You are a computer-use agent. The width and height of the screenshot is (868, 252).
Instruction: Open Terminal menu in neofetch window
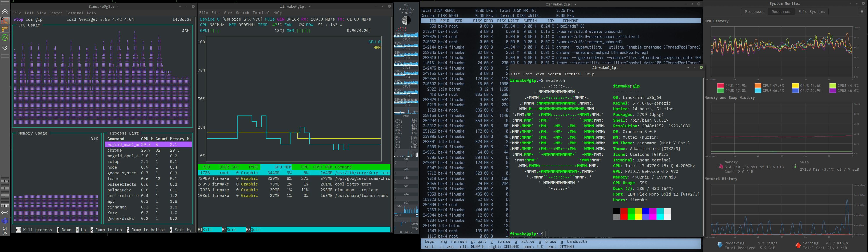coord(573,74)
